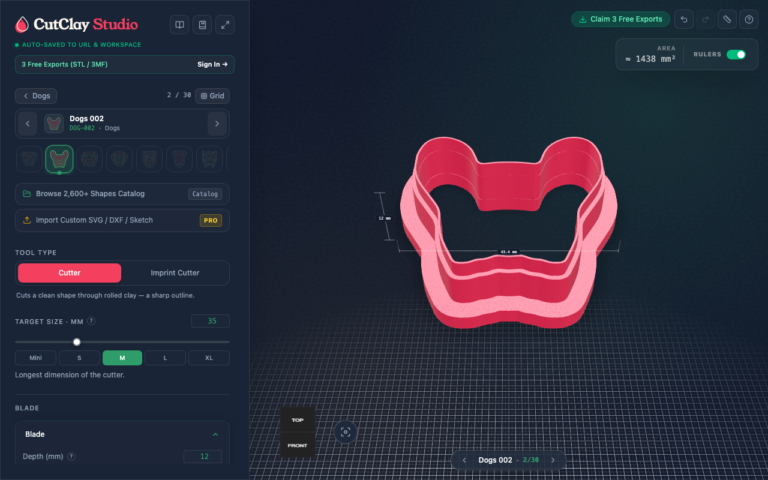Choose the S size preset
The height and width of the screenshot is (480, 768).
(x=79, y=358)
